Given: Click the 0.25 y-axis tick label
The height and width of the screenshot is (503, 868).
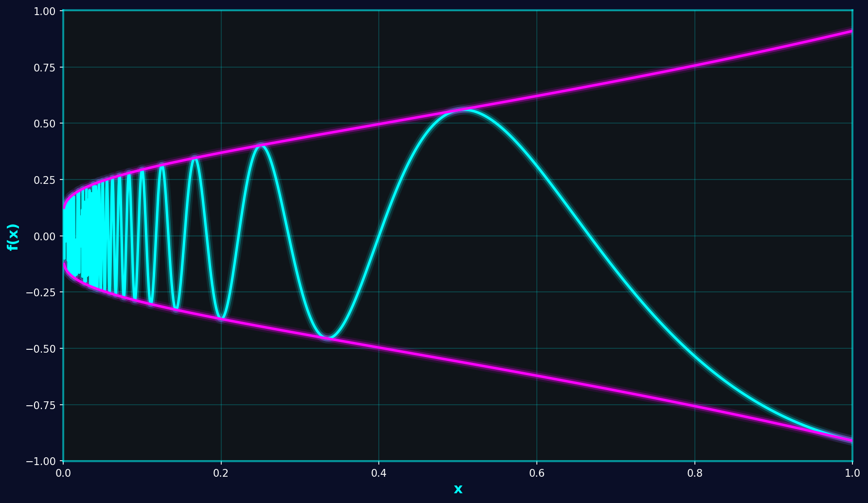Looking at the screenshot, I should tap(45, 180).
